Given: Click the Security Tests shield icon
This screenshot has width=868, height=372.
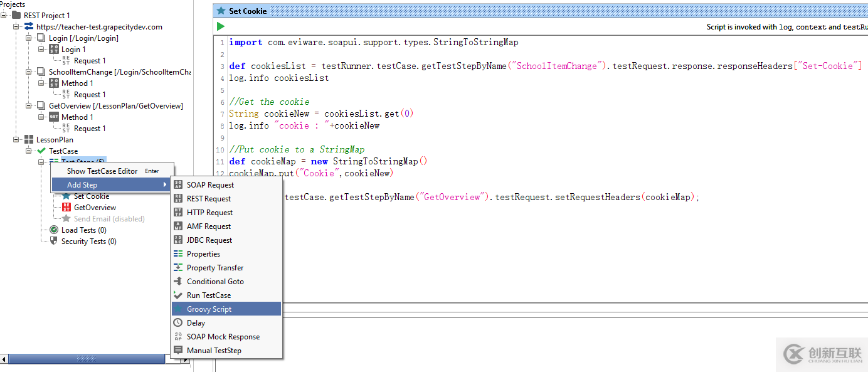Looking at the screenshot, I should (54, 241).
